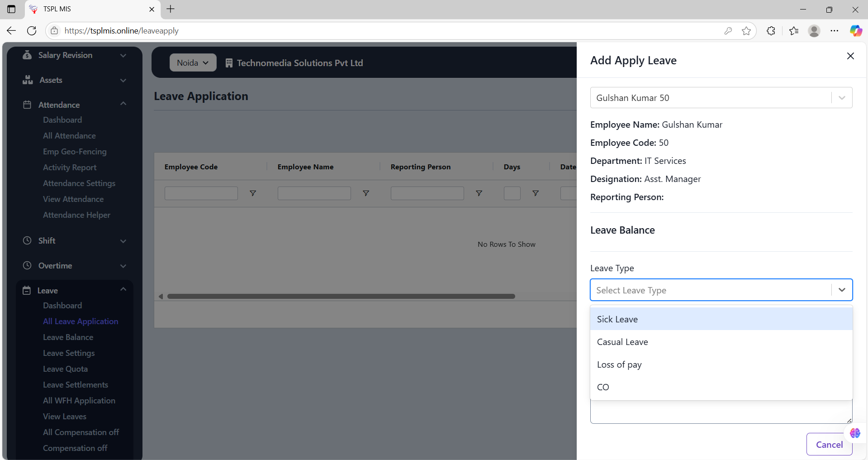Open browser settings and more menu

835,31
